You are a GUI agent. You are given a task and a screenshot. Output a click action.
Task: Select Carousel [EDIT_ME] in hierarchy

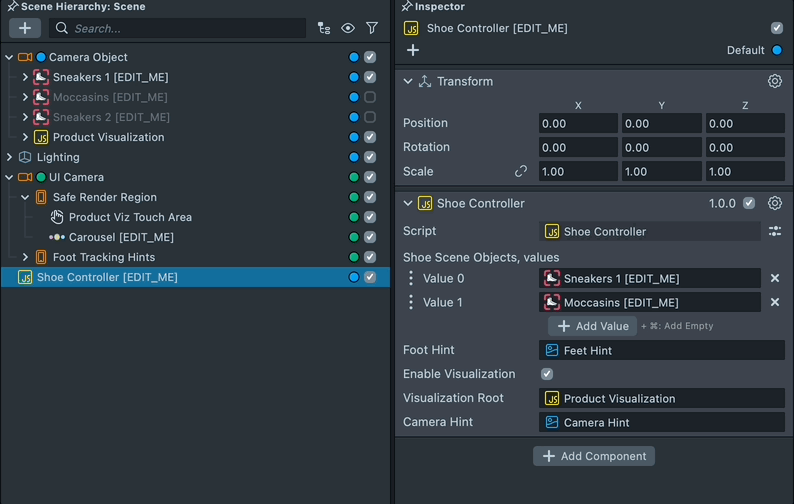[x=121, y=237]
